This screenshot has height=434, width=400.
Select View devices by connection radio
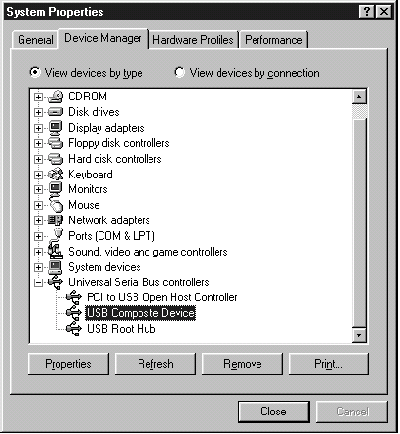click(180, 72)
